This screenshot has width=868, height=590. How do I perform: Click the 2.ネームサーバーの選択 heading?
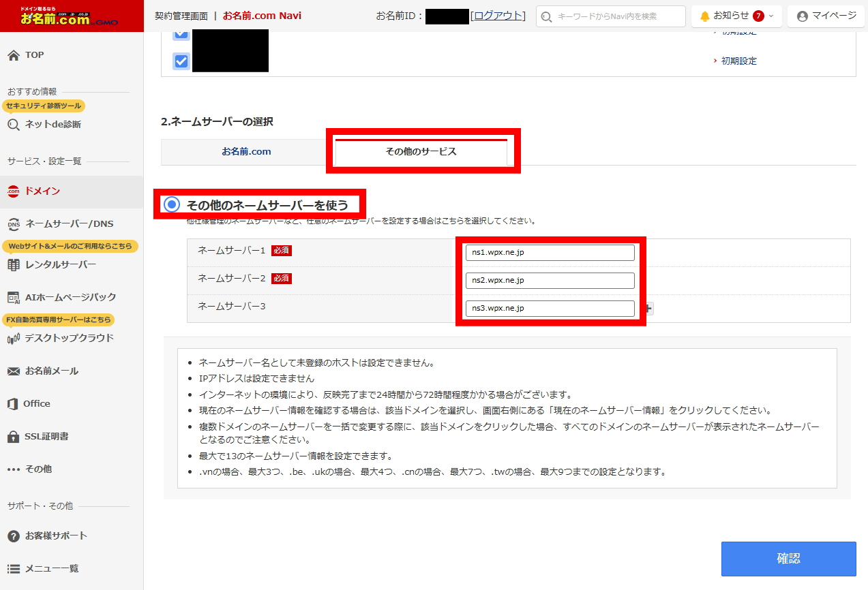click(217, 122)
